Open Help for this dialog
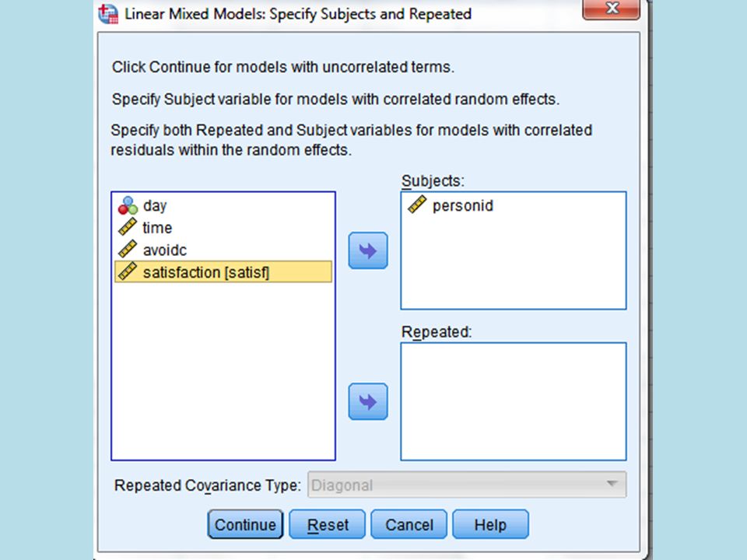Viewport: 747px width, 560px height. point(490,524)
